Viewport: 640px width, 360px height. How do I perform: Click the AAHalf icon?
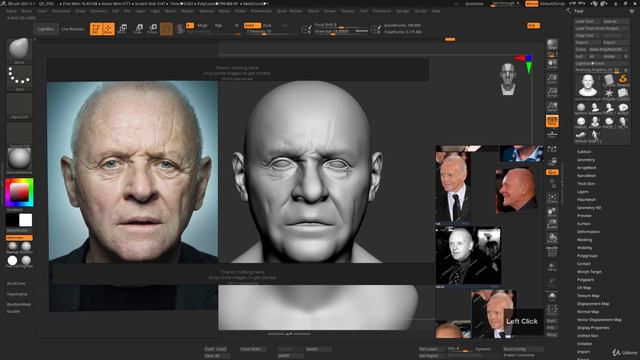[x=552, y=107]
